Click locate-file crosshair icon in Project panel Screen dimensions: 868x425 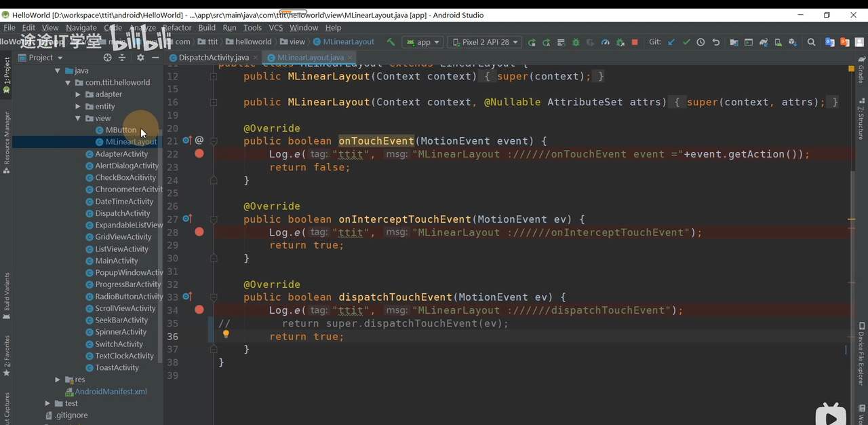[x=107, y=58]
